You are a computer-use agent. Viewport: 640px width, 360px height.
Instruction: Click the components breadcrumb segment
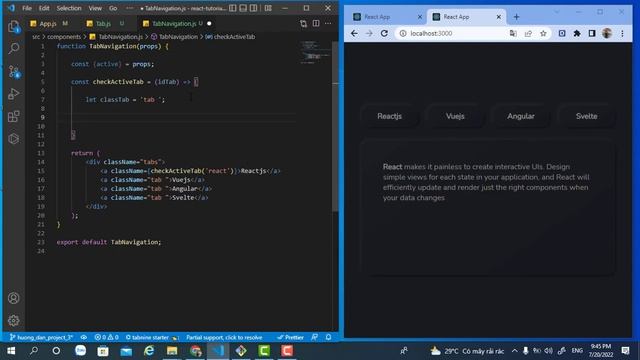pos(64,37)
